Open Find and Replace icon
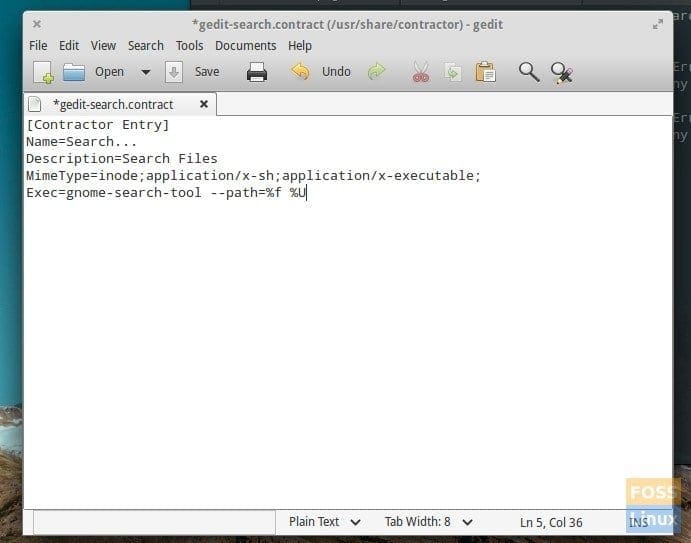Viewport: 691px width, 543px height. tap(562, 73)
